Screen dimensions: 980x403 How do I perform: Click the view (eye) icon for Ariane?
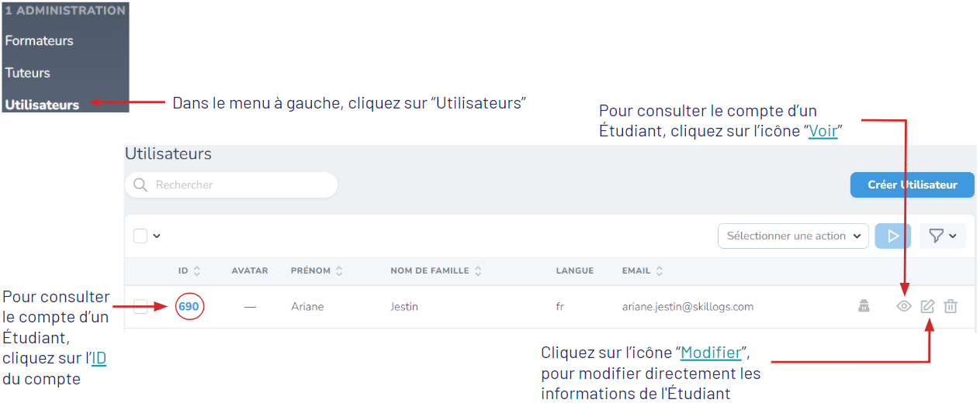[x=904, y=306]
